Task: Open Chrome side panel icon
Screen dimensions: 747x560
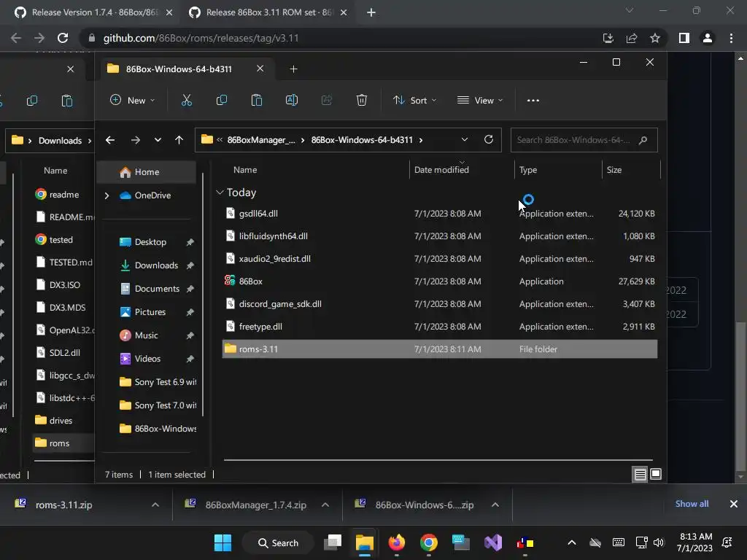Action: click(x=684, y=38)
